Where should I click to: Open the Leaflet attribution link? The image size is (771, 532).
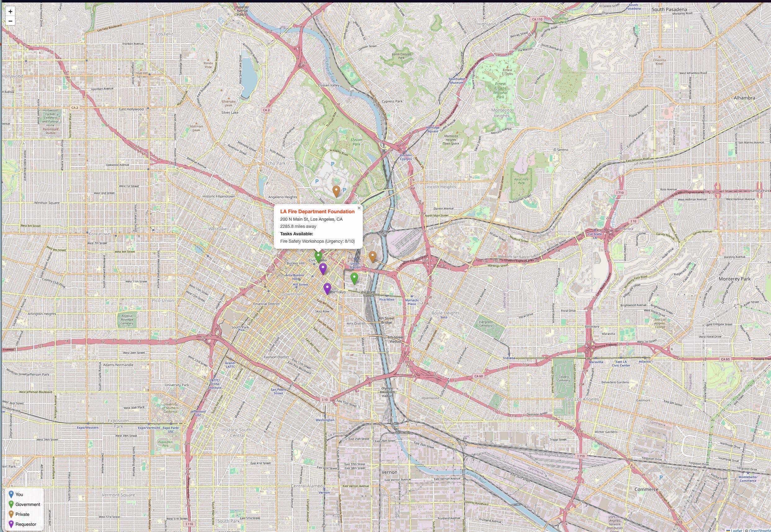(x=736, y=530)
